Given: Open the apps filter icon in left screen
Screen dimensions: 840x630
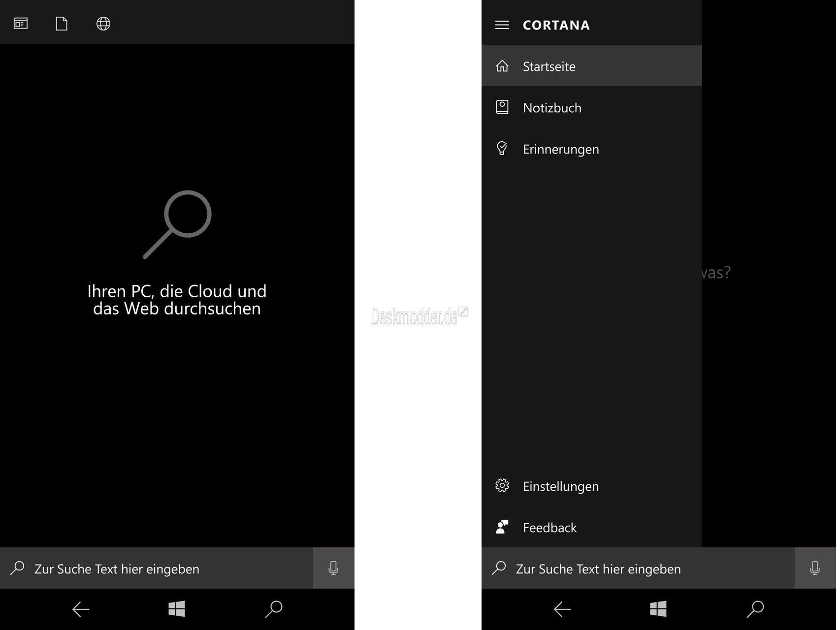Looking at the screenshot, I should (21, 24).
